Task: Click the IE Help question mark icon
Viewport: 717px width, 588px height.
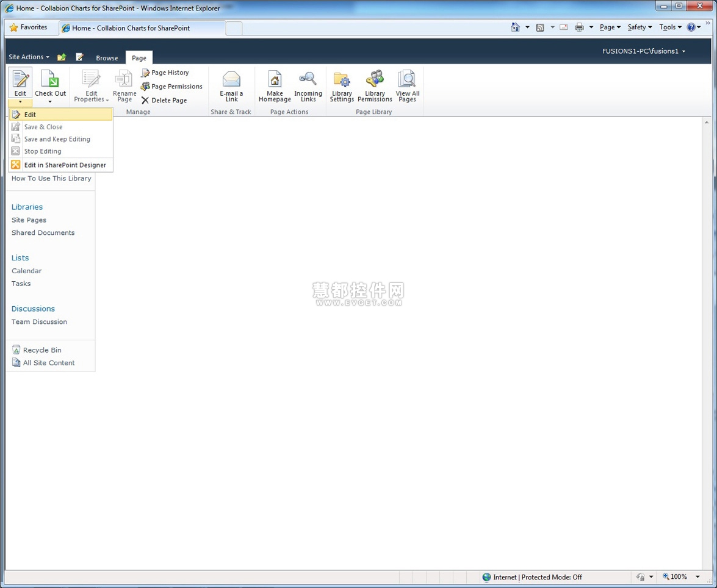Action: (x=691, y=27)
